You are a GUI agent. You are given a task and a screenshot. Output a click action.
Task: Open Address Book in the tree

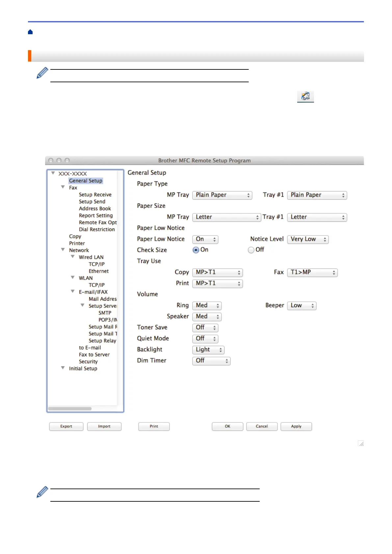95,209
